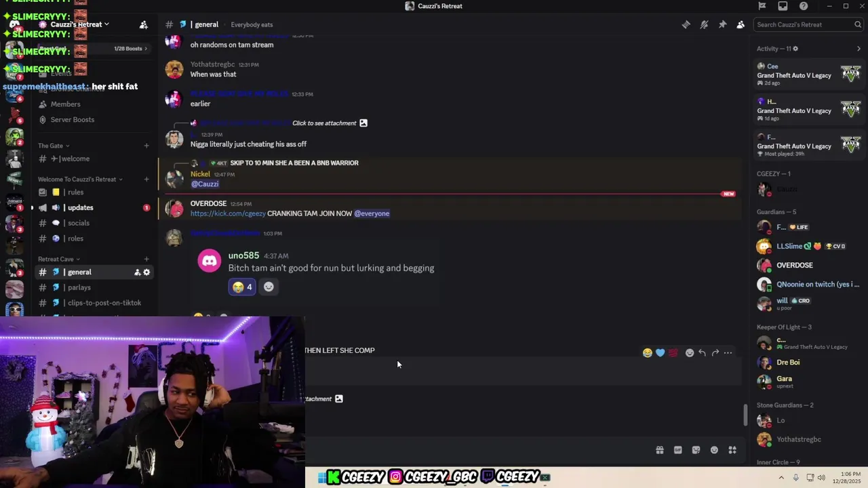
Task: Collapse The Gate category
Action: point(54,146)
